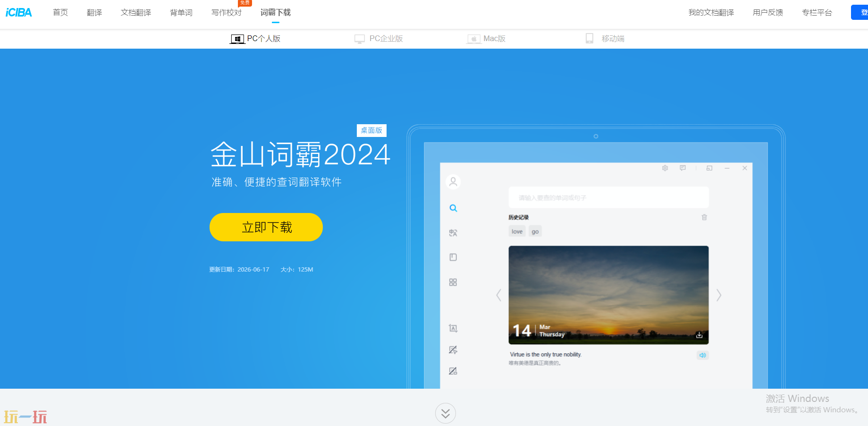Delete history with the trash icon
Viewport: 868px width, 426px height.
tap(704, 217)
